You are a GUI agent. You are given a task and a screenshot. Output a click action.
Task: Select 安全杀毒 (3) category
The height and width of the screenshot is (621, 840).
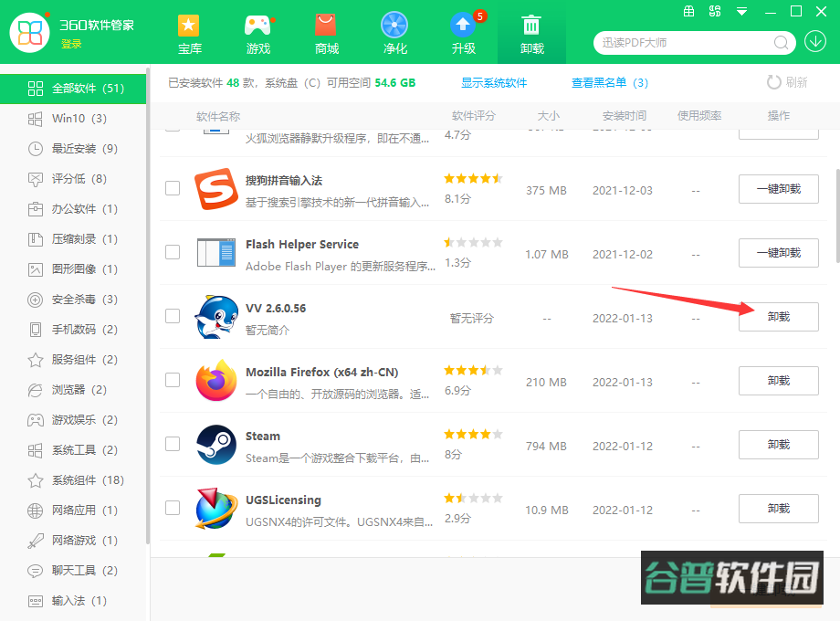click(73, 299)
